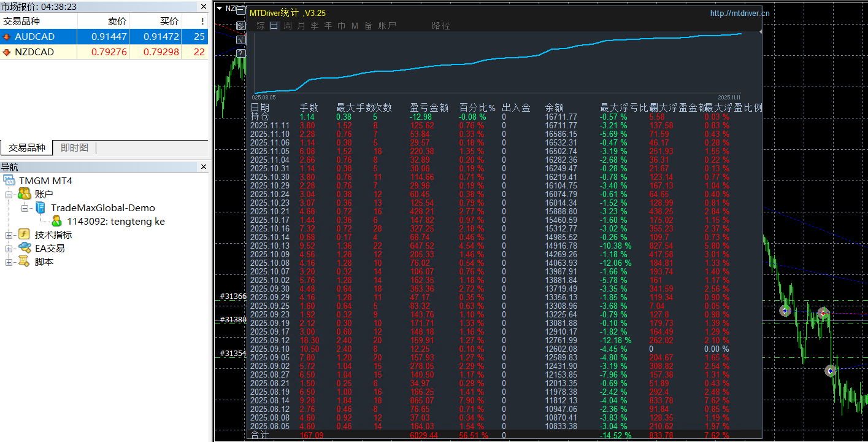
Task: Click the user icon beside account 1143092
Action: [x=57, y=221]
